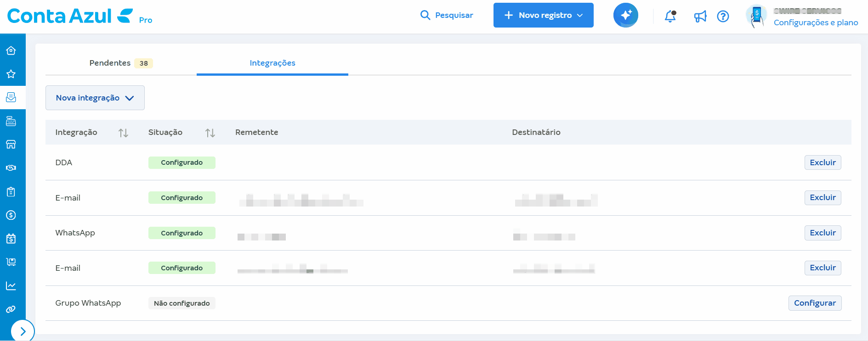Click the Pesquisar search button
Screen dimensions: 868x341
(x=447, y=15)
